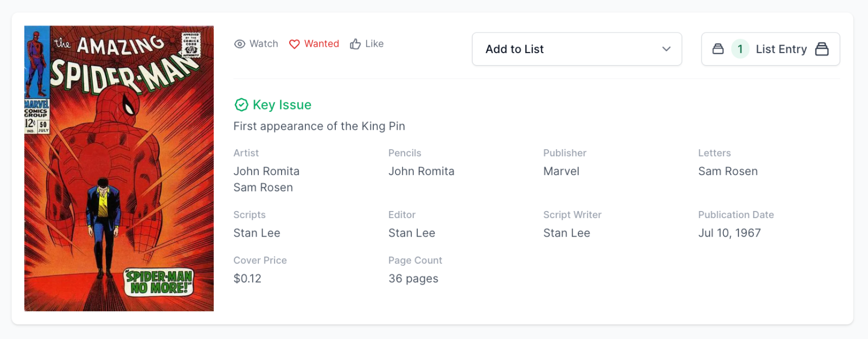The image size is (868, 339).
Task: Click the small box icon left of the count
Action: click(718, 49)
